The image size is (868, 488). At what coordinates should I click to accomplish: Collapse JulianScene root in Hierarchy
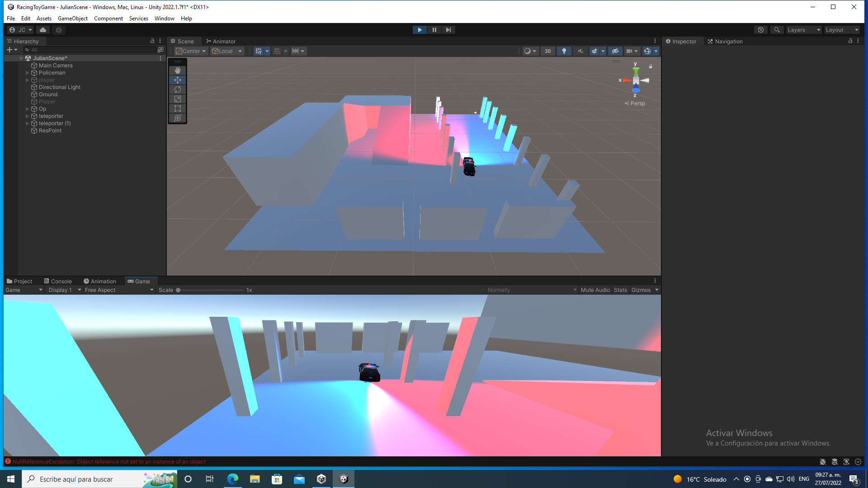(21, 58)
